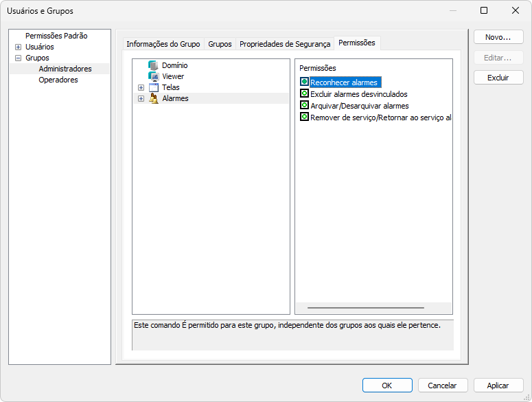Viewport: 532px width, 402px height.
Task: Click the Telas screen icon
Action: 153,87
